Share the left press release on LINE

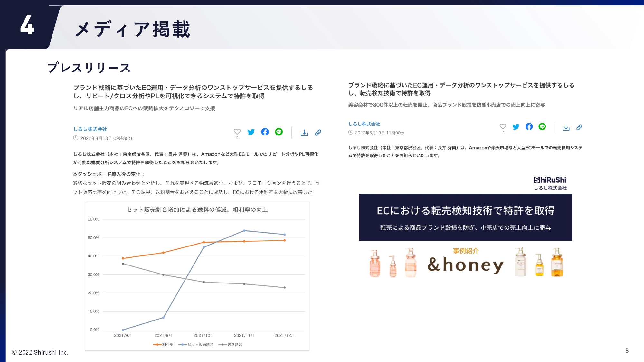279,132
